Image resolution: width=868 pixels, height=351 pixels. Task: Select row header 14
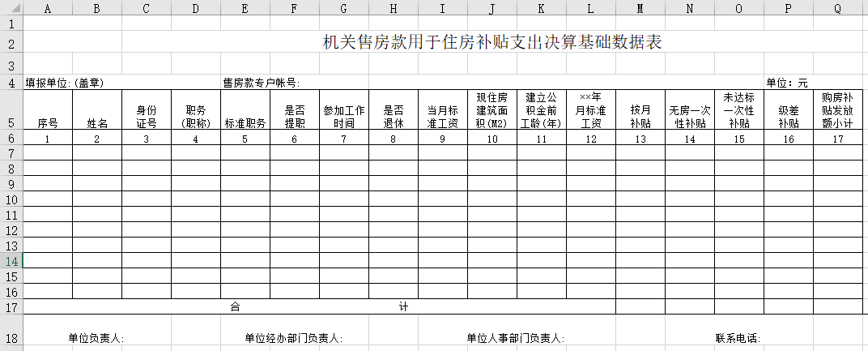[x=11, y=261]
